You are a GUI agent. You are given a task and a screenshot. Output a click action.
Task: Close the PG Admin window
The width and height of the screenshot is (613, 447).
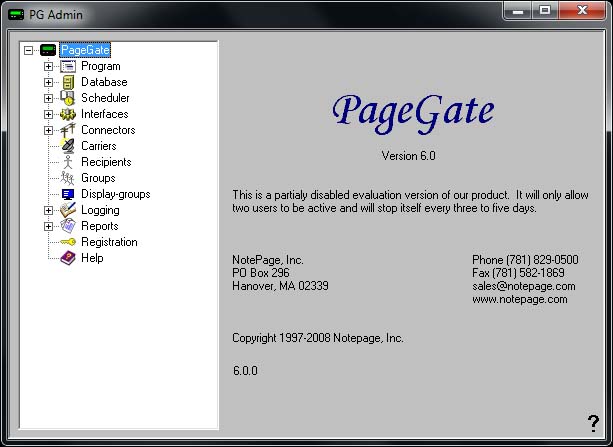coord(582,11)
